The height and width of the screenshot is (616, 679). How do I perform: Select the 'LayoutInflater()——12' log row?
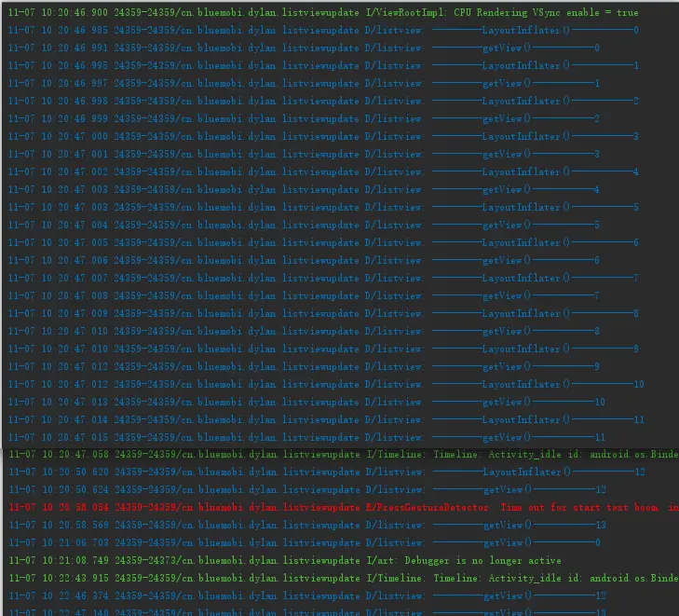click(x=327, y=472)
